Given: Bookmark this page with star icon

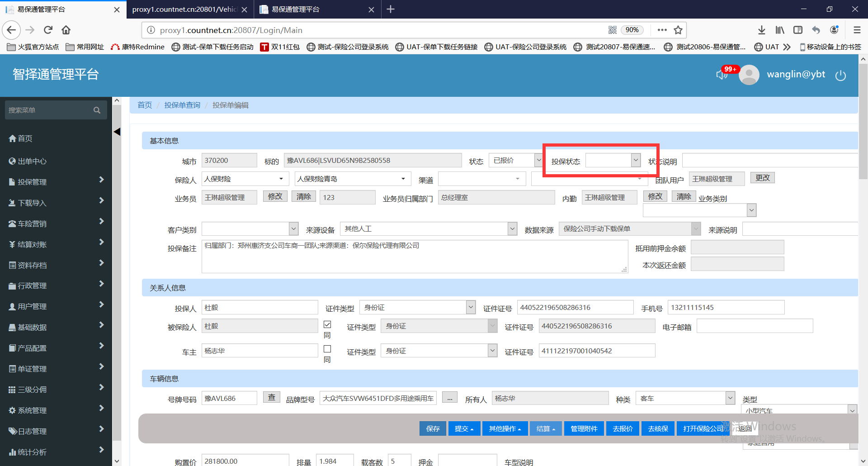Looking at the screenshot, I should 678,30.
